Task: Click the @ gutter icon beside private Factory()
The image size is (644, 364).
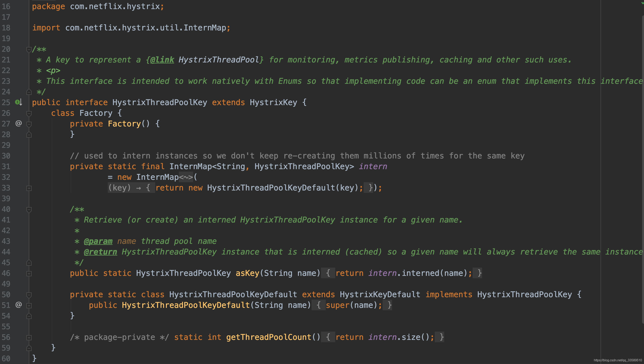Action: pos(19,123)
